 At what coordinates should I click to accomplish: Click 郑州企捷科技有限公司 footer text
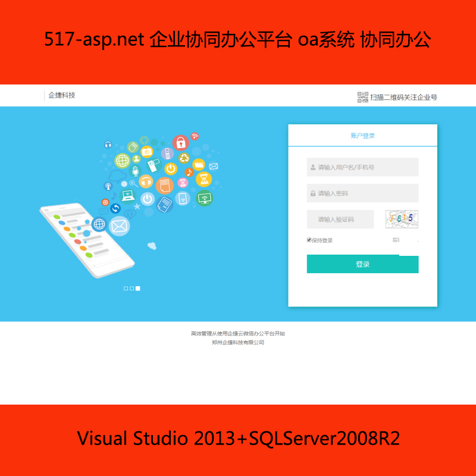(237, 343)
